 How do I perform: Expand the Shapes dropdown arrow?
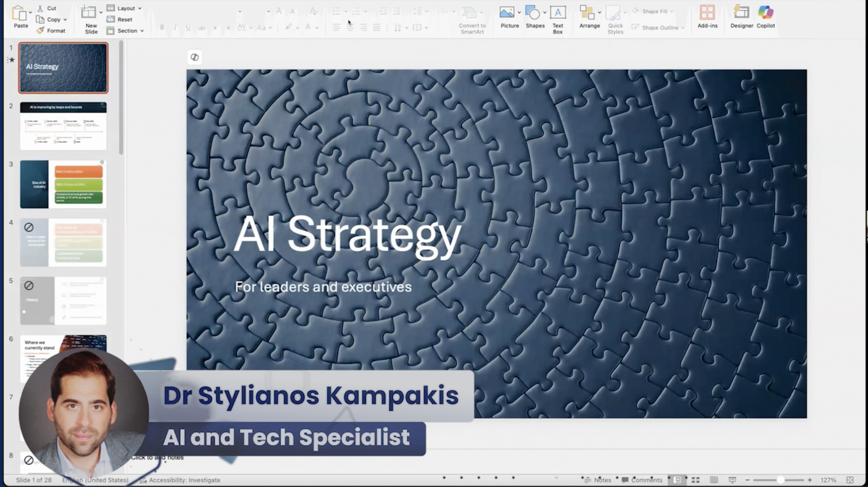tap(545, 13)
